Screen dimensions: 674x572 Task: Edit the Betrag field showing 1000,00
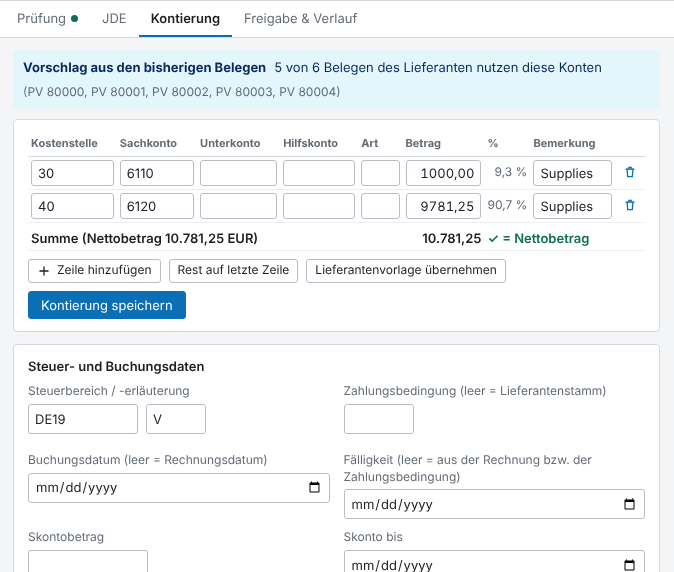tap(444, 173)
